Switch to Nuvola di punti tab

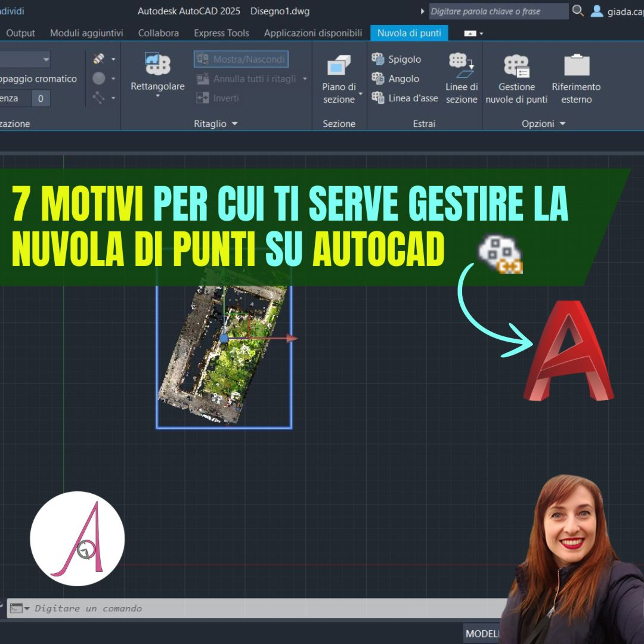(409, 33)
